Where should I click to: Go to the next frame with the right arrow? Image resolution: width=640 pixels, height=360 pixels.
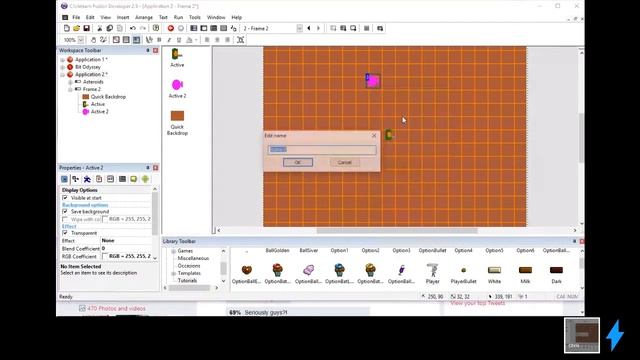click(318, 28)
